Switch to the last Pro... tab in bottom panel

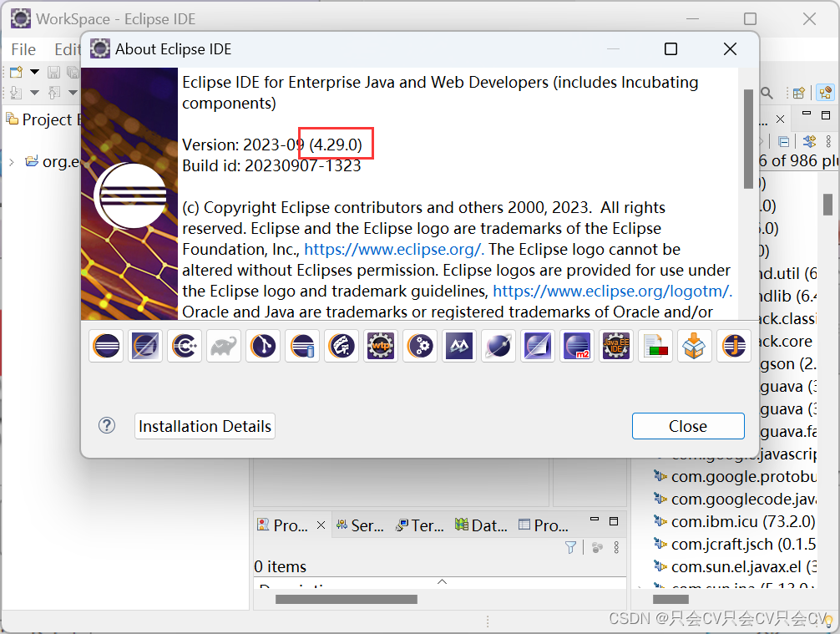pyautogui.click(x=544, y=525)
